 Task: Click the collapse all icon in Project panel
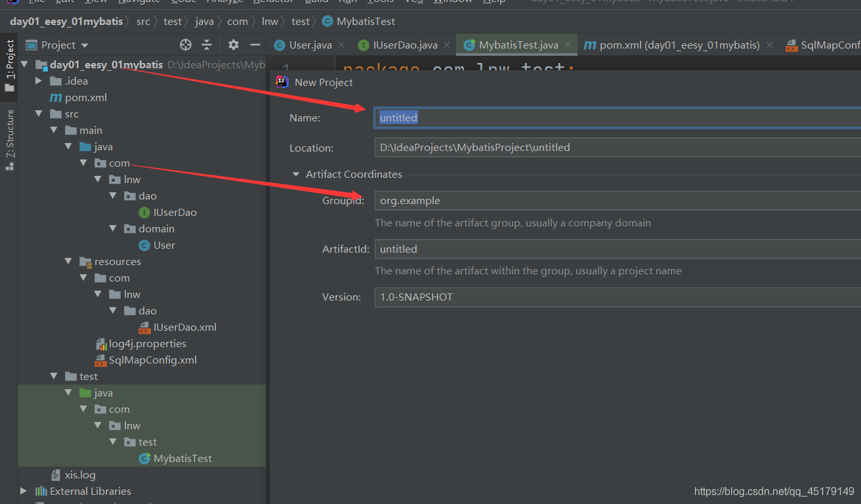[207, 45]
